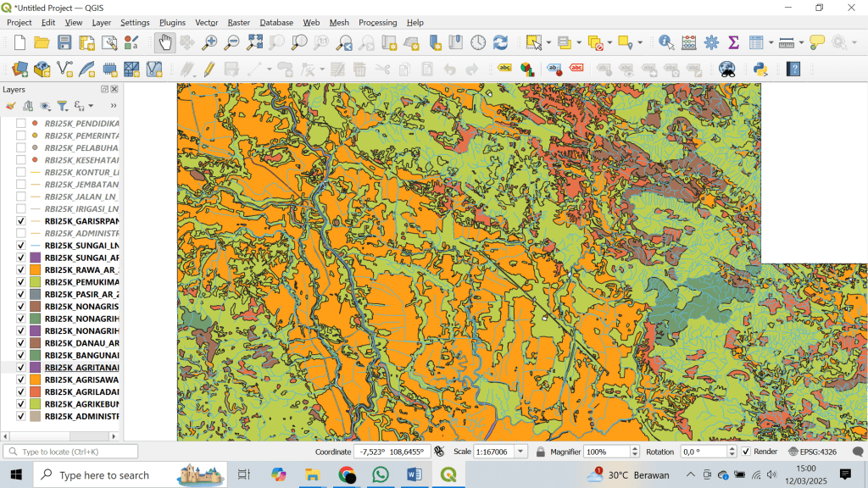
Task: Open the Processing Toolbox gear icon
Action: 711,42
